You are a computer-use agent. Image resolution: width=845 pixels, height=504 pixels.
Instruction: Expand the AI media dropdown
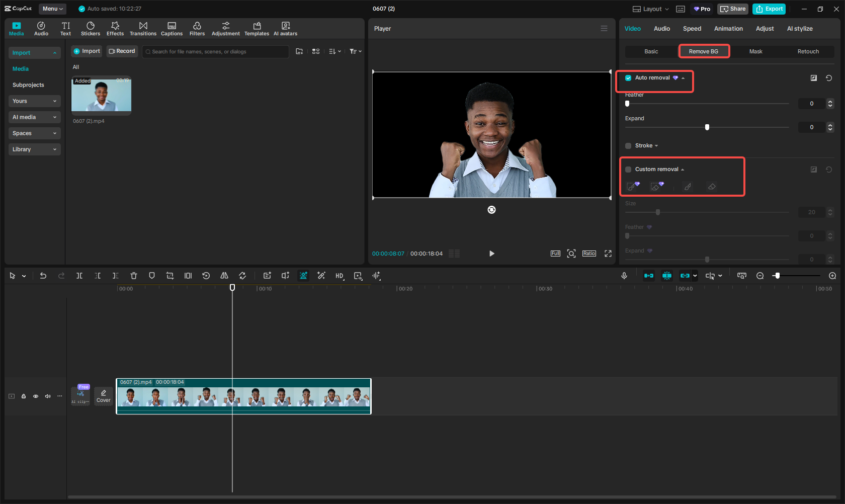pos(34,117)
